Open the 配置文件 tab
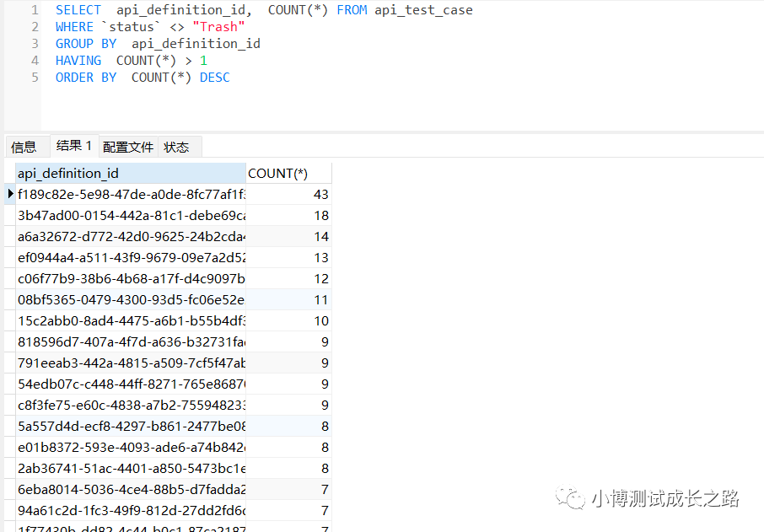 click(x=128, y=147)
